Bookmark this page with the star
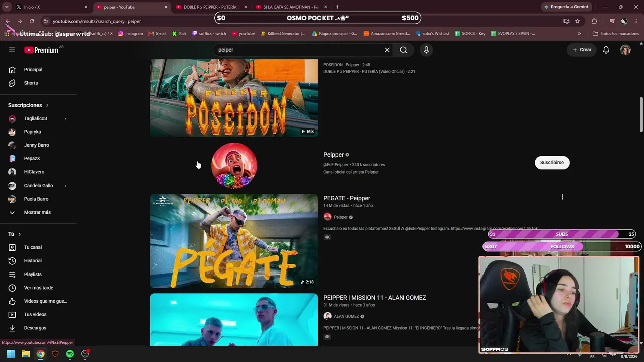 point(577,21)
